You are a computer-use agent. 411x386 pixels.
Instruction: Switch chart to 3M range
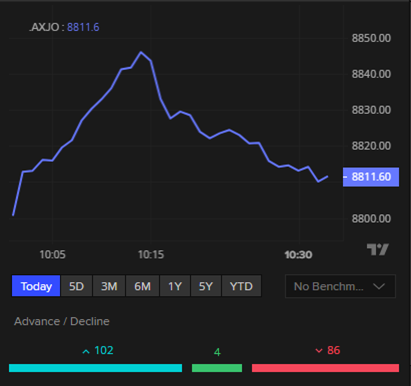pos(109,286)
